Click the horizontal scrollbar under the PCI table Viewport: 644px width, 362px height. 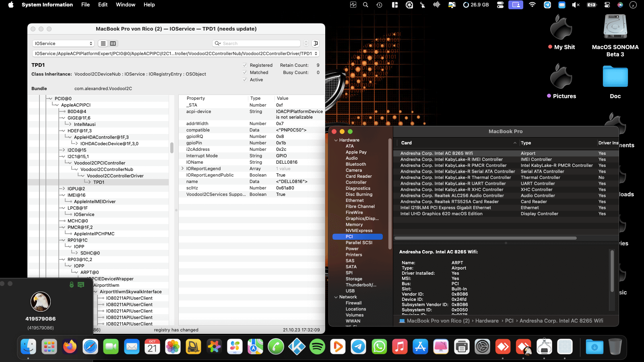point(485,238)
